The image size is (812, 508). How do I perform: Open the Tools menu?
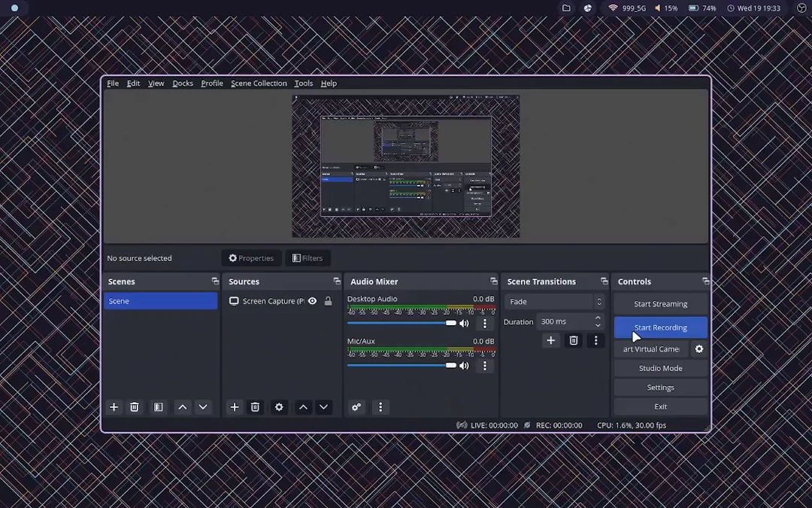click(303, 84)
